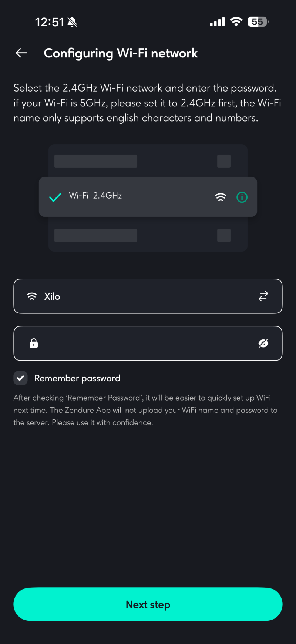Tap the Configuring Wi-Fi network title
Screen dimensions: 296x644
pyautogui.click(x=121, y=53)
